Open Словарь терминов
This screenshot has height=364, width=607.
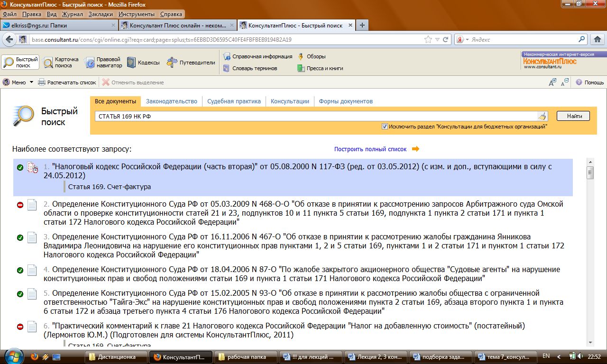250,68
